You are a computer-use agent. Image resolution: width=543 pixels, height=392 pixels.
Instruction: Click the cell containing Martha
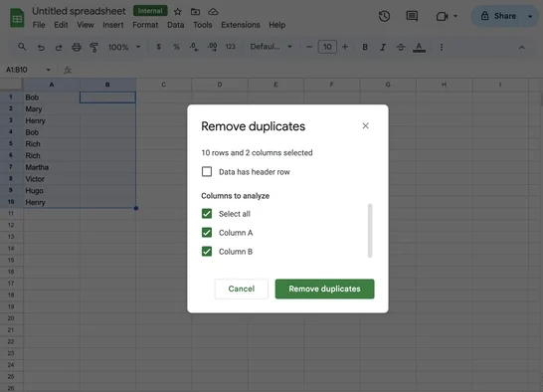pos(52,167)
